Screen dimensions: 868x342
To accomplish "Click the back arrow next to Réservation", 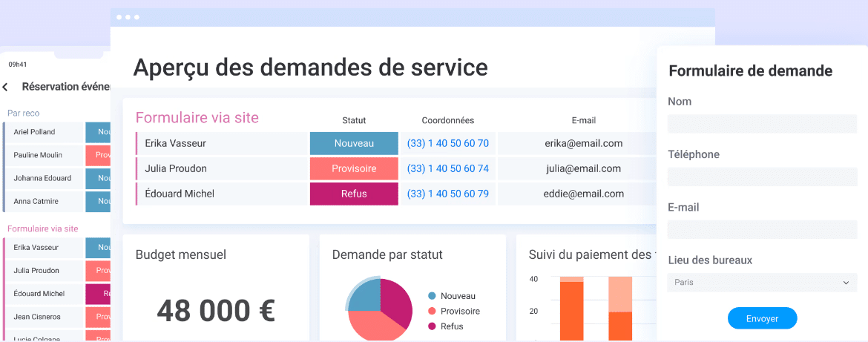I will (x=5, y=88).
